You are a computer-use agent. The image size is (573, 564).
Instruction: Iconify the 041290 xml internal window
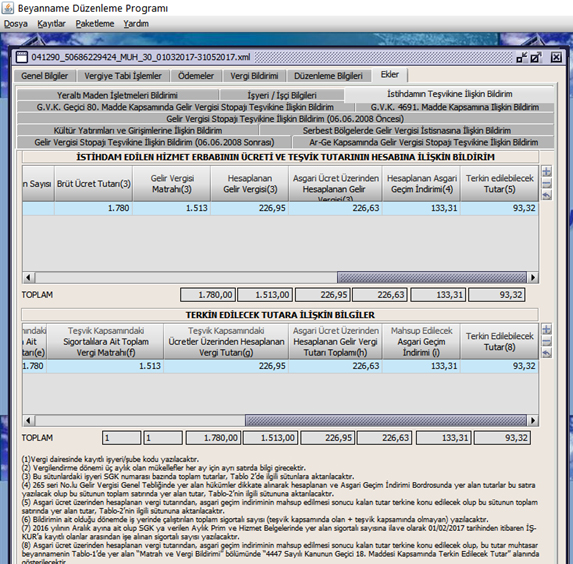(x=522, y=57)
